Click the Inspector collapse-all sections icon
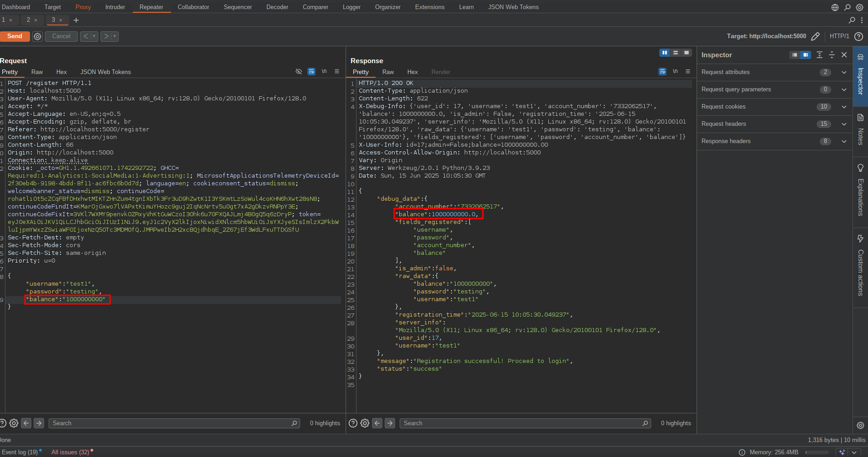The height and width of the screenshot is (457, 868). click(x=832, y=55)
